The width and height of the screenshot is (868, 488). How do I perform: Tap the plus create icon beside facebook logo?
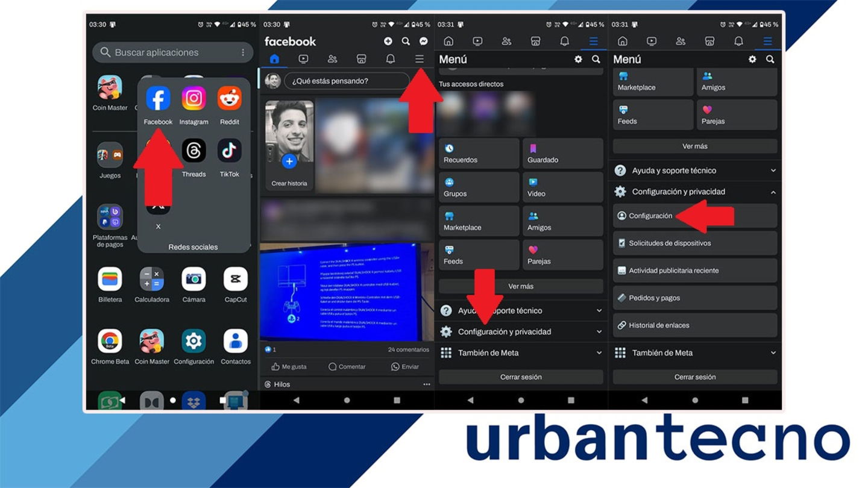pos(388,41)
